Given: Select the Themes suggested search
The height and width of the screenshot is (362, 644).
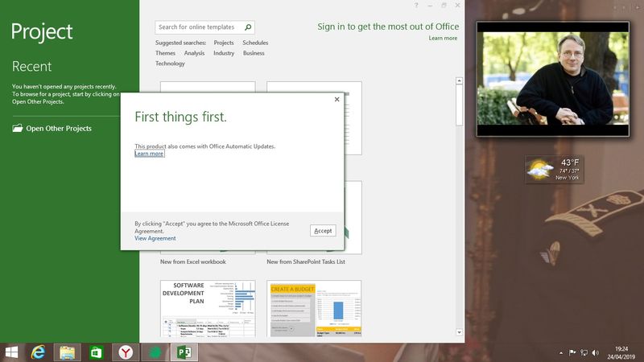Looking at the screenshot, I should point(165,53).
